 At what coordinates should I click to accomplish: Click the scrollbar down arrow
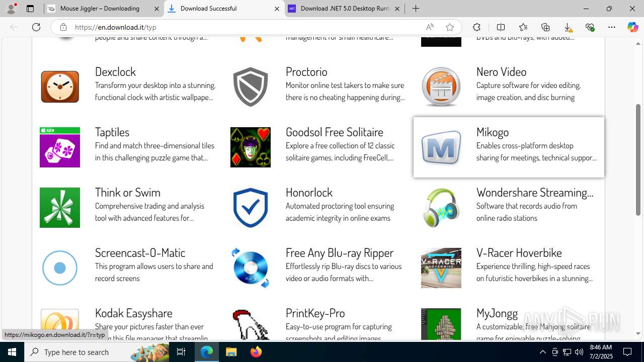tap(638, 333)
